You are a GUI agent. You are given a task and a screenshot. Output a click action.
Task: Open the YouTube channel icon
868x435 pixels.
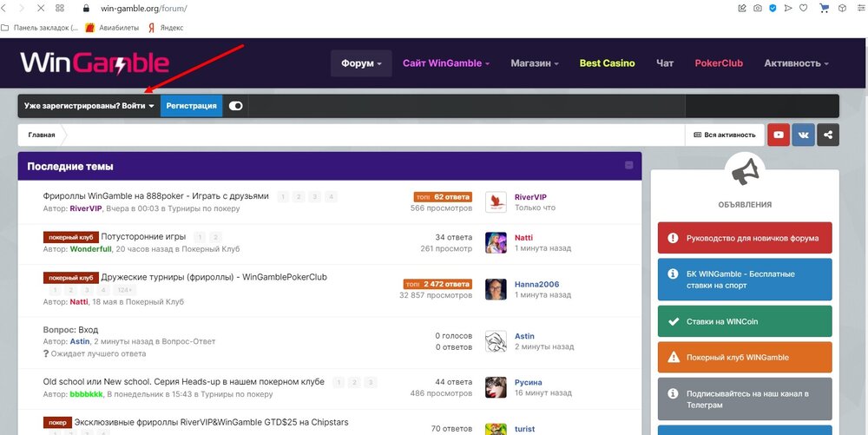point(779,135)
